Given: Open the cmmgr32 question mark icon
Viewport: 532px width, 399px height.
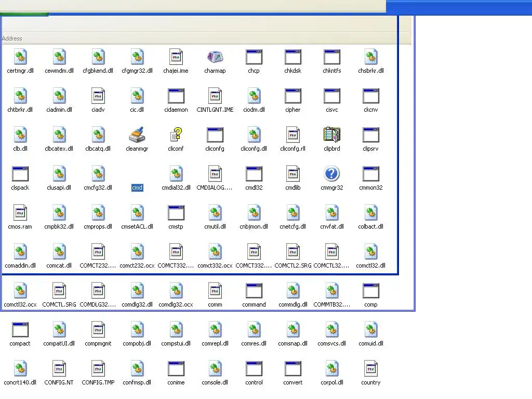Looking at the screenshot, I should click(332, 174).
